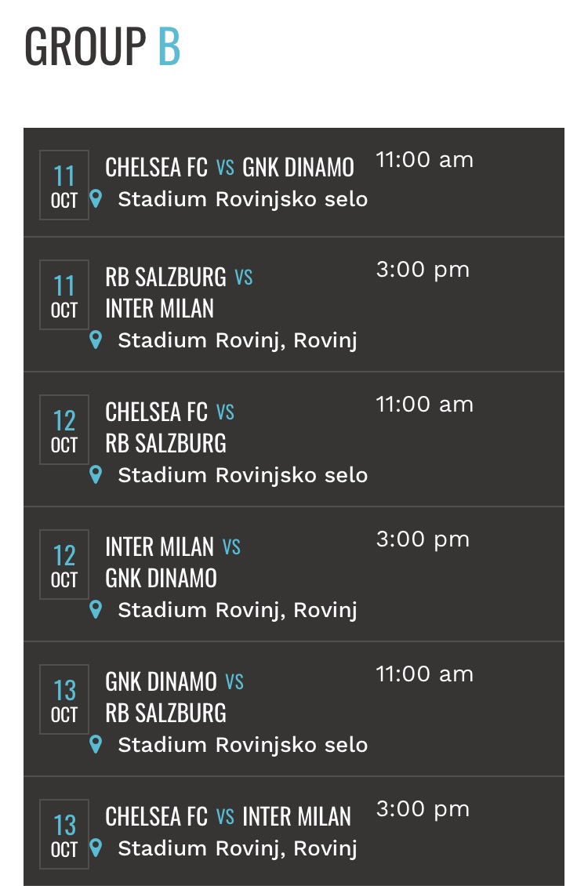This screenshot has height=886, width=588.
Task: Click location pin for Chelsea FC vs RB Salzburg
Action: point(96,474)
